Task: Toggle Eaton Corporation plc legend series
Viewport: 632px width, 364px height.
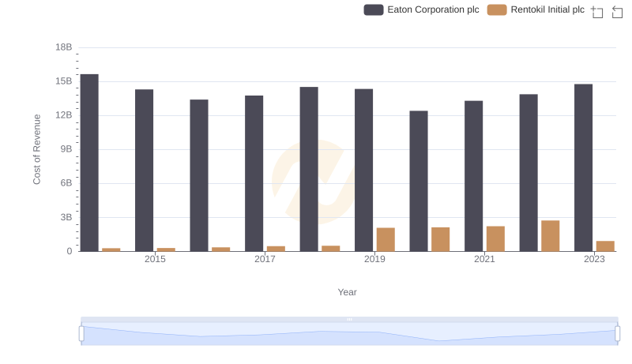Action: click(x=421, y=9)
